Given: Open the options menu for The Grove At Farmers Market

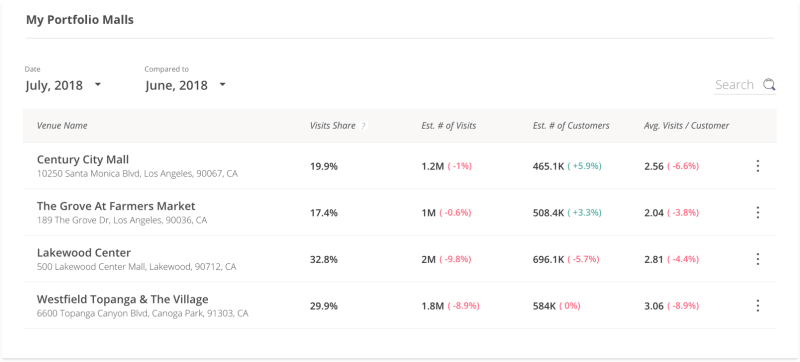Looking at the screenshot, I should click(x=758, y=213).
